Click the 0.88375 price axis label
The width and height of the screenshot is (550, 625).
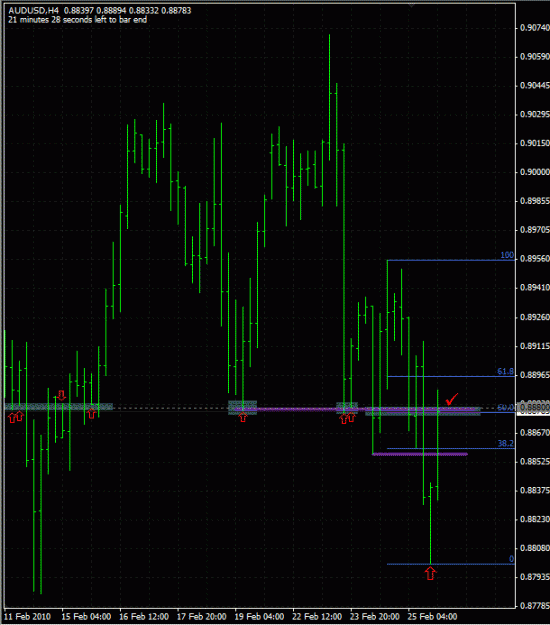(x=535, y=490)
